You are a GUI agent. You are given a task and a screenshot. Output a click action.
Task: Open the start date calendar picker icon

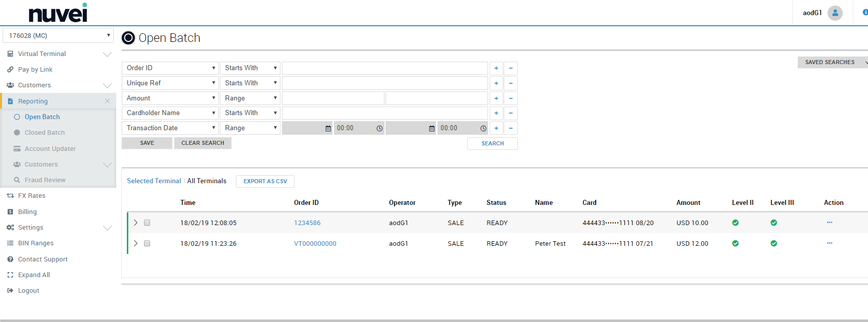coord(328,129)
